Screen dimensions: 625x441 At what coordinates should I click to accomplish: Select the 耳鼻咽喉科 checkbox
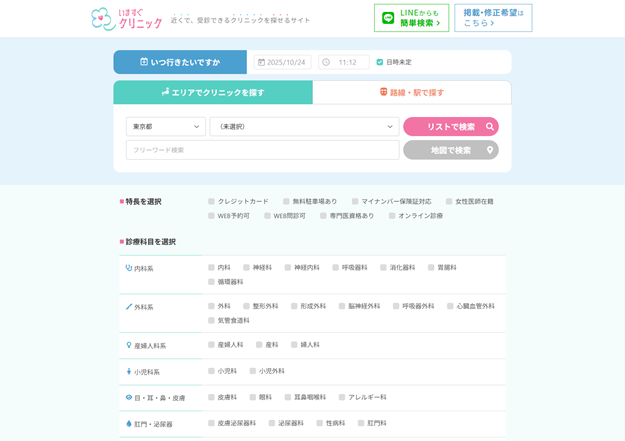[288, 397]
